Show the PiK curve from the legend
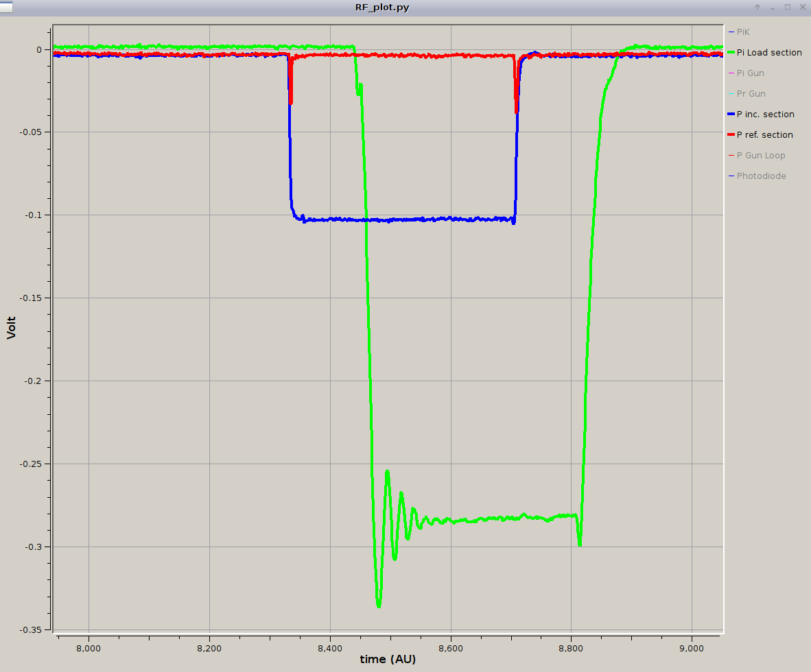 coord(742,32)
